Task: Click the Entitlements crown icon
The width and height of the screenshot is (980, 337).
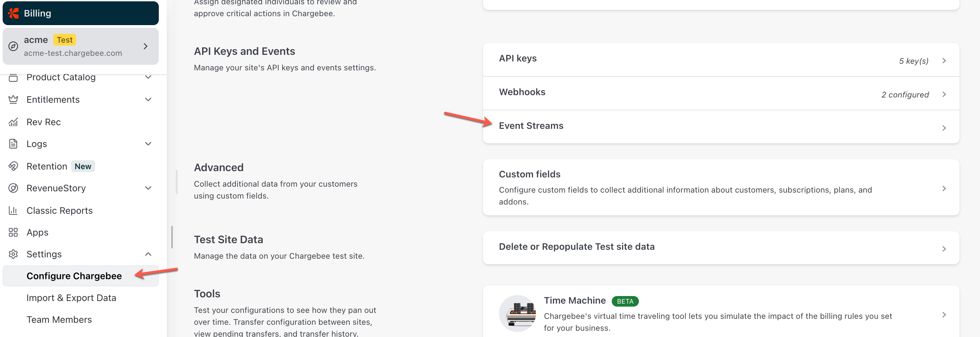Action: (x=13, y=99)
